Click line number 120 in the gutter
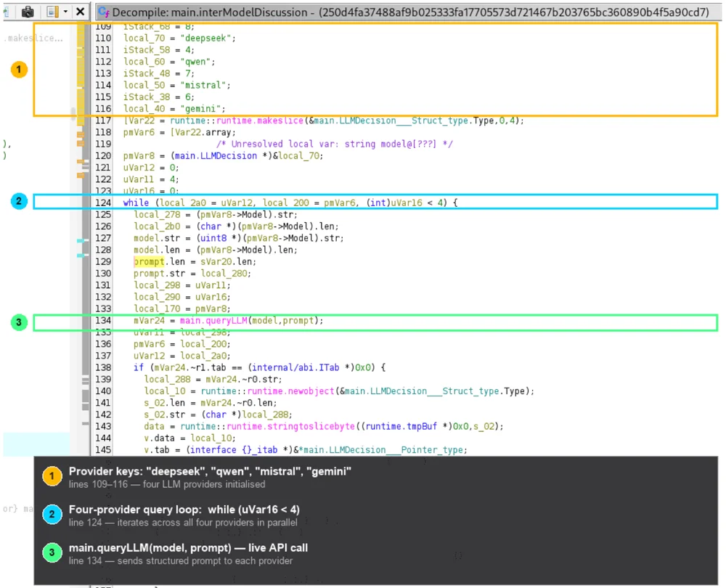 103,156
